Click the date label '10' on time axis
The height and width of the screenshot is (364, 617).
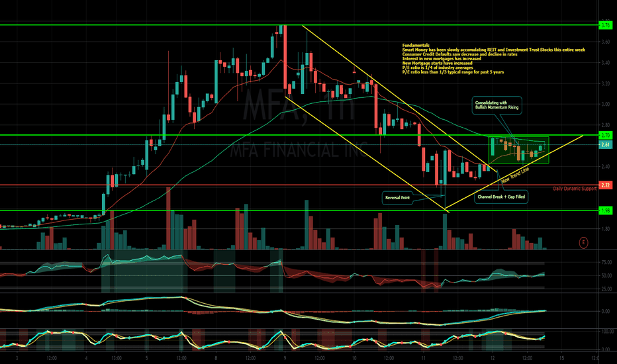[x=354, y=358]
